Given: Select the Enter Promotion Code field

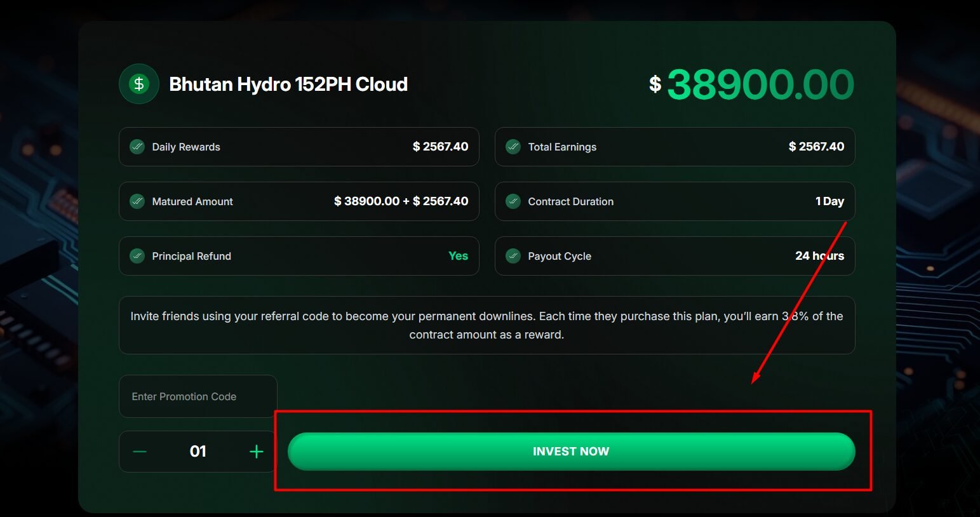Looking at the screenshot, I should 197,396.
